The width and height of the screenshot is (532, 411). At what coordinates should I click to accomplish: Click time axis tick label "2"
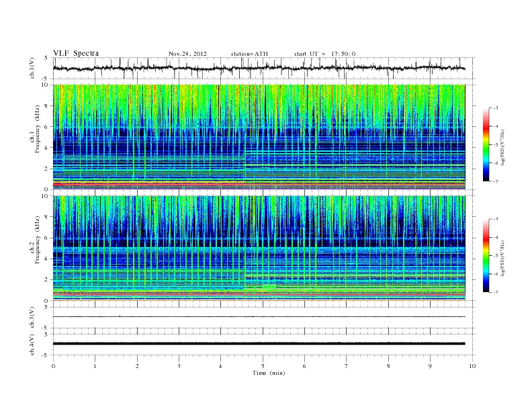coord(137,366)
